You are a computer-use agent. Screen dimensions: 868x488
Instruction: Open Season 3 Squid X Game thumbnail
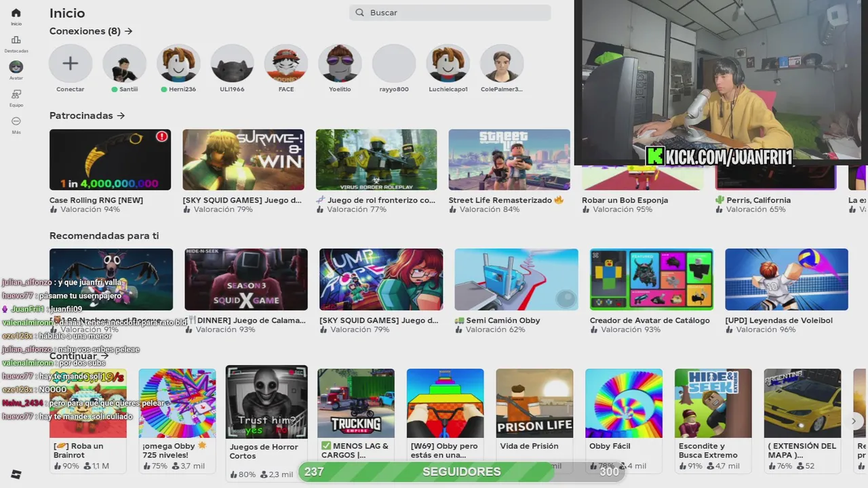[x=246, y=279]
